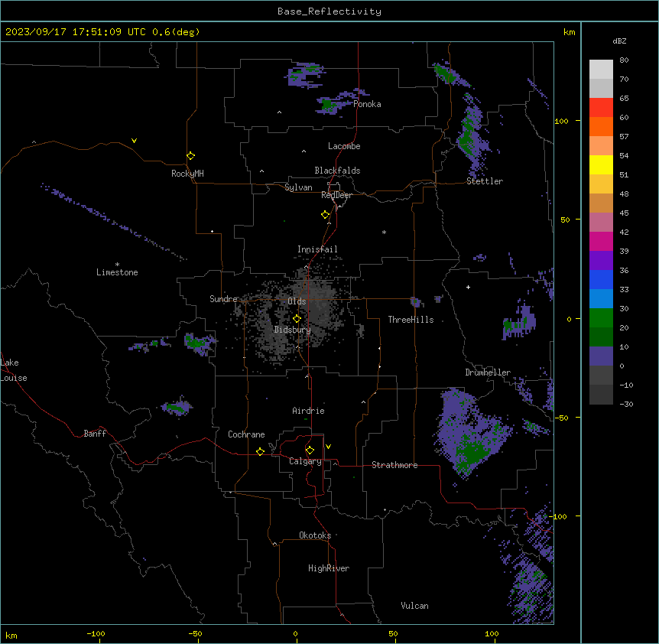Click the 65 value in dBZ legend
The height and width of the screenshot is (644, 659).
point(624,99)
